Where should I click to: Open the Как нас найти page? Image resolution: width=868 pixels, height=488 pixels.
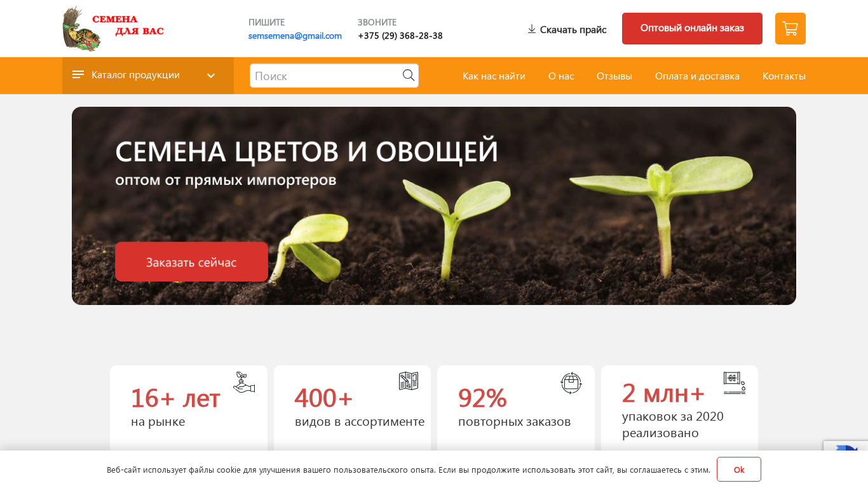pyautogui.click(x=494, y=76)
